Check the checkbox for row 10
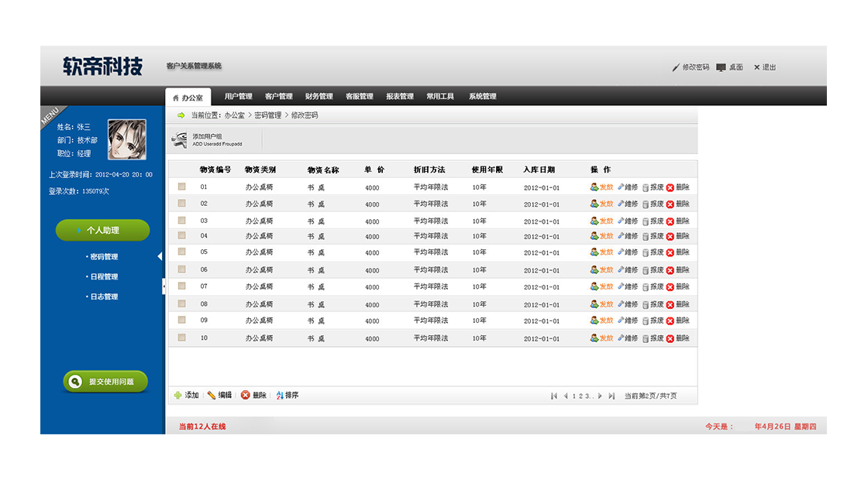The width and height of the screenshot is (868, 480). click(x=181, y=338)
